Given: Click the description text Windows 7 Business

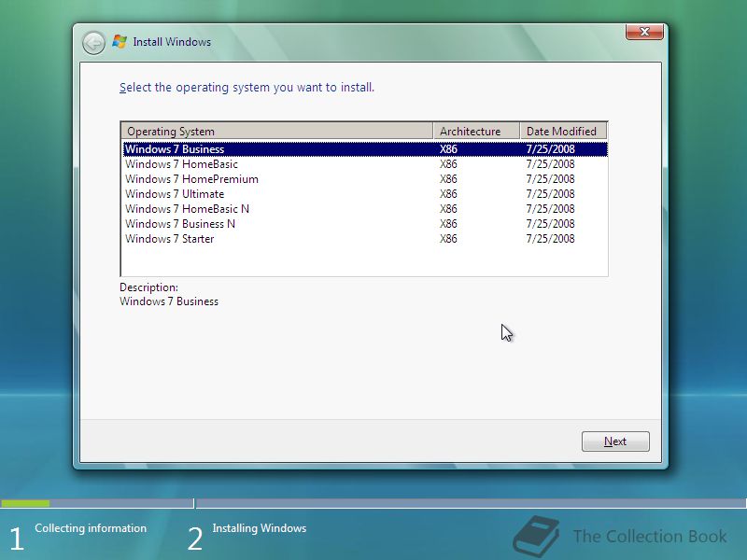Looking at the screenshot, I should [169, 301].
